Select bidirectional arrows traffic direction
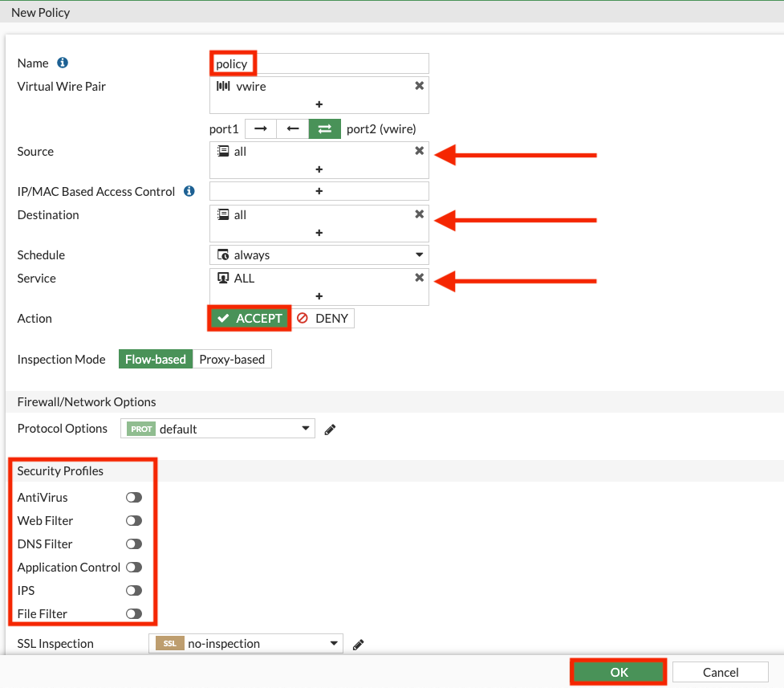784x688 pixels. (x=324, y=128)
